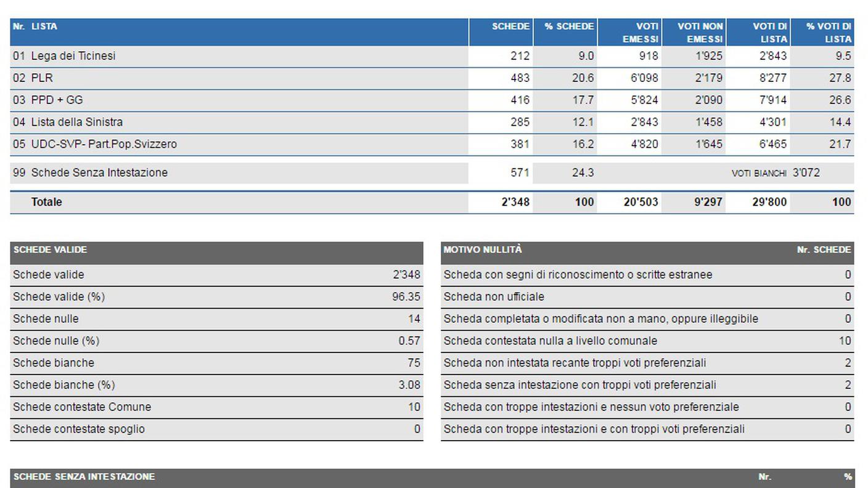Select the value 8'277 voti di lista
Screen dimensions: 868x488
point(773,78)
